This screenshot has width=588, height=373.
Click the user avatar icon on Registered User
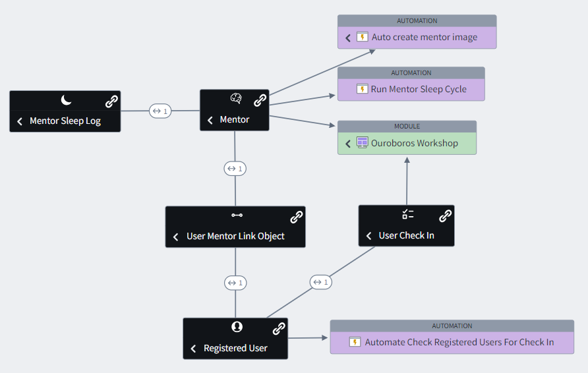[237, 327]
